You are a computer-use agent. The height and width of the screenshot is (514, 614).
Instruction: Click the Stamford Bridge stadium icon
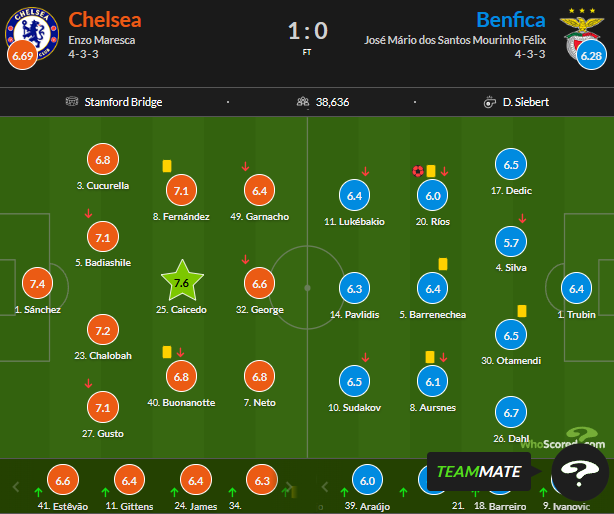(72, 102)
